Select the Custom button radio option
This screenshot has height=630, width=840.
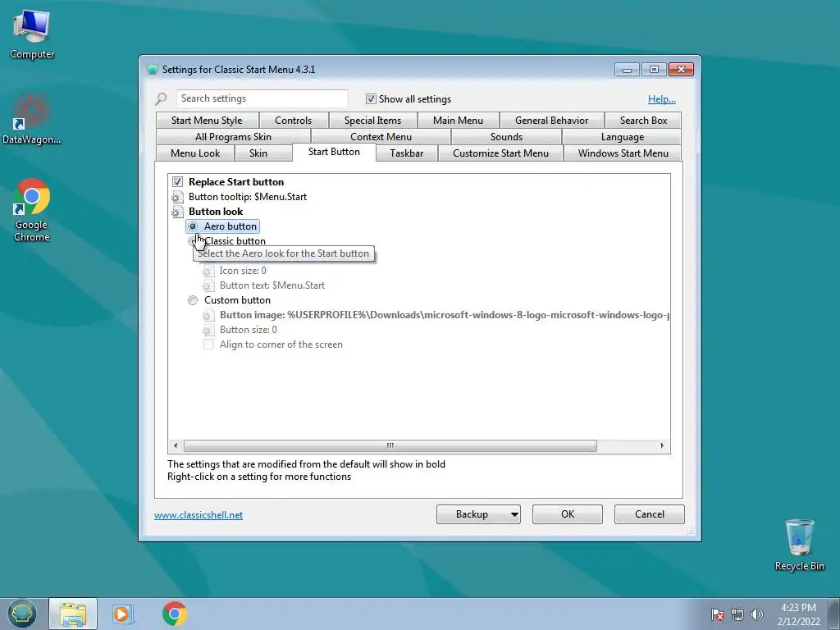point(193,300)
